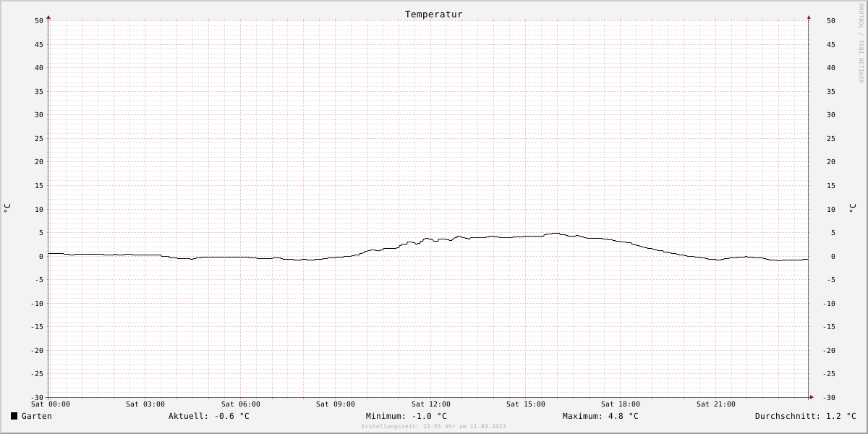
Task: Click the -15 label on the right axis
Action: click(828, 327)
